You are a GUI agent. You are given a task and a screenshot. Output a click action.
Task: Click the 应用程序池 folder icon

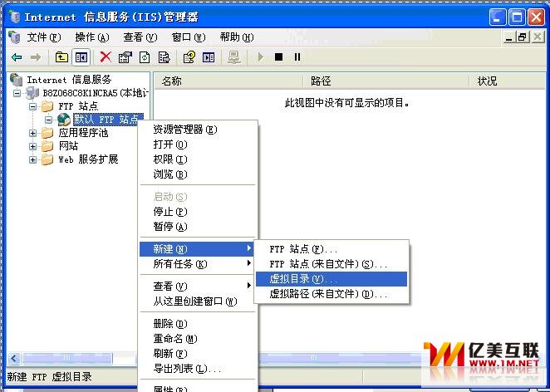(47, 133)
